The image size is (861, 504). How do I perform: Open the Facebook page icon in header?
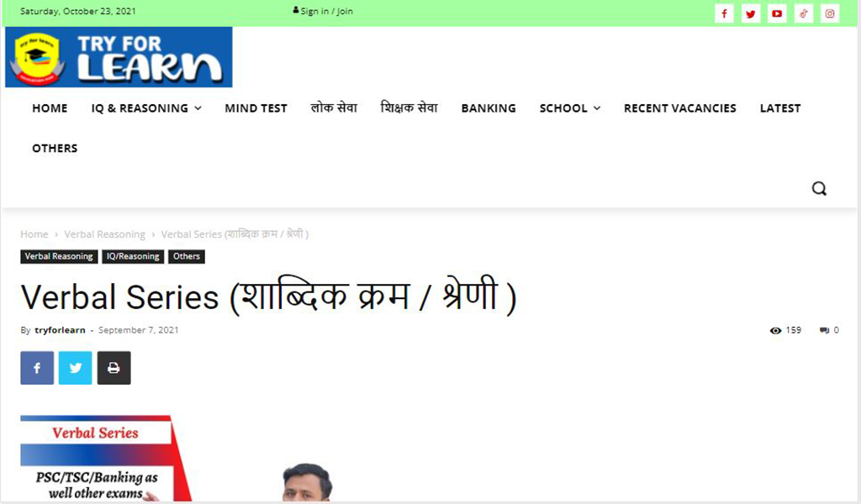(x=724, y=13)
